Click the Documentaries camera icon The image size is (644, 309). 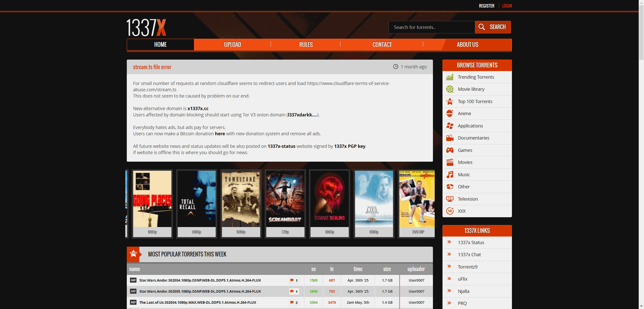[450, 138]
